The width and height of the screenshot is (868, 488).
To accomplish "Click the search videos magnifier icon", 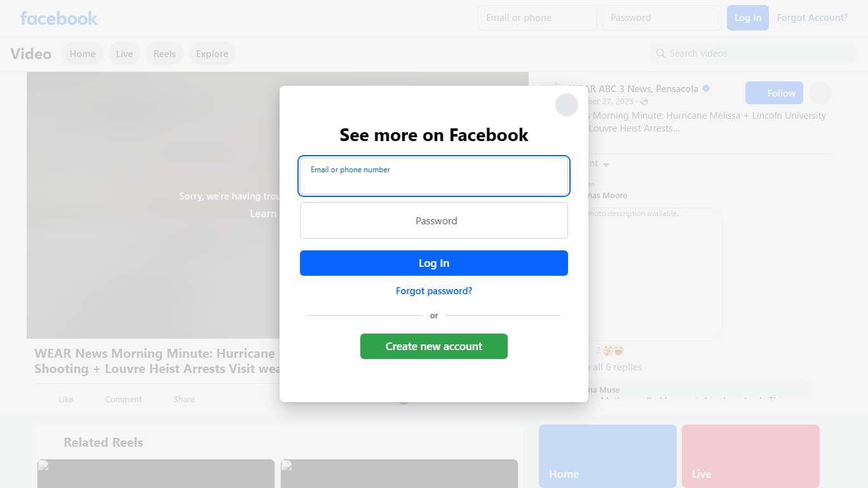I will tap(661, 53).
